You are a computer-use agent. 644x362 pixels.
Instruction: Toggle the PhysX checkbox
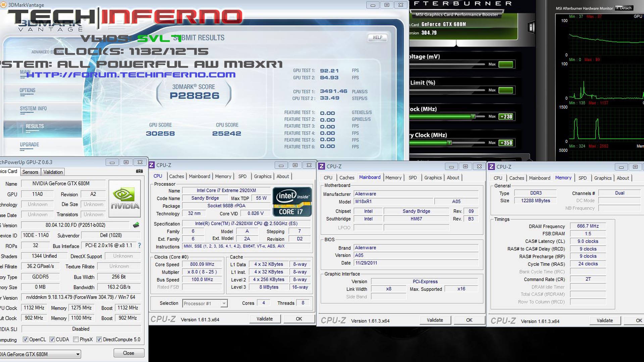[x=76, y=339]
